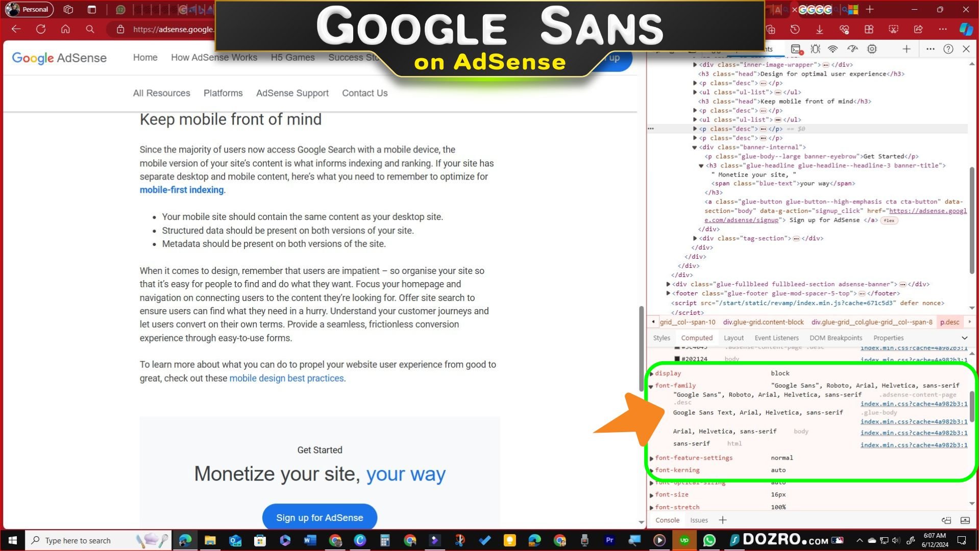Viewport: 980px width, 551px height.
Task: Add more DevTools tools with plus
Action: [906, 49]
